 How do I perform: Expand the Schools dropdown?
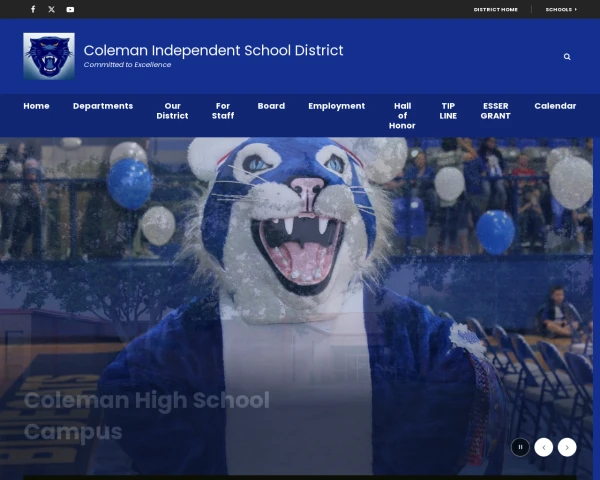(x=561, y=9)
